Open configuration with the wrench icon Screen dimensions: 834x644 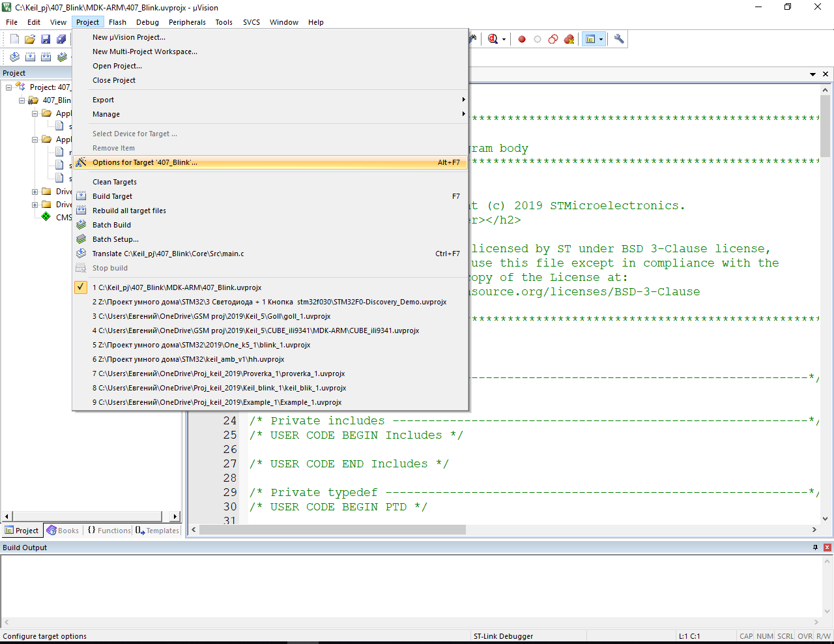click(619, 39)
